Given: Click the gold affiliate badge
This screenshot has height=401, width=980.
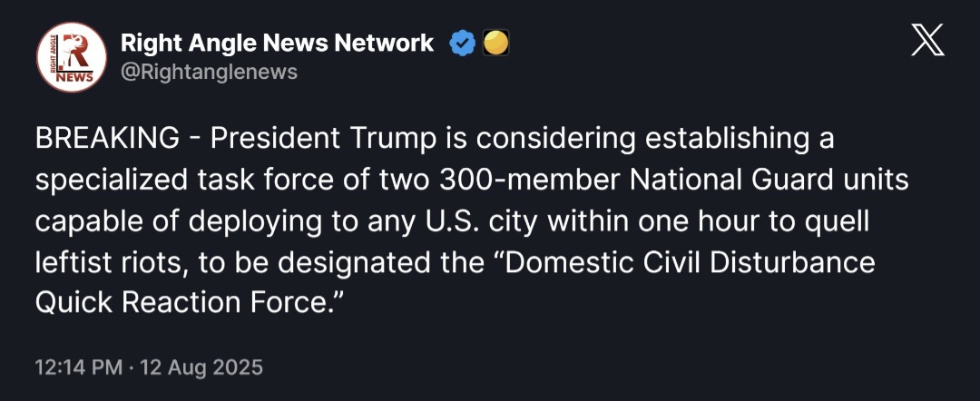Looking at the screenshot, I should coord(495,43).
